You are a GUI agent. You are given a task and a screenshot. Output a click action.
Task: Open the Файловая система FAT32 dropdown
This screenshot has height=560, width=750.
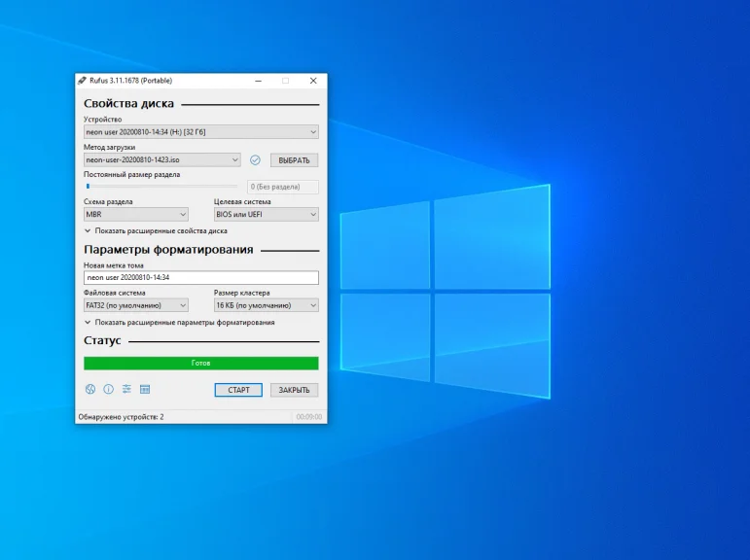136,305
